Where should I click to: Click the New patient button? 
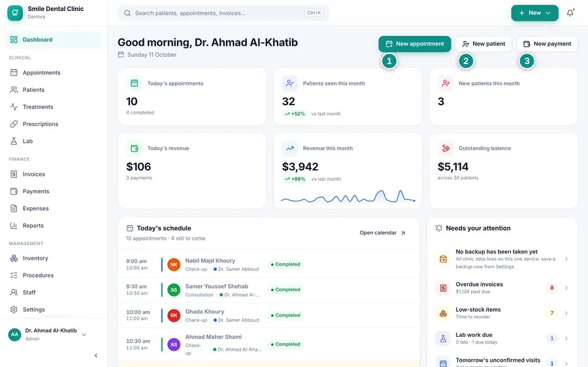pos(483,44)
